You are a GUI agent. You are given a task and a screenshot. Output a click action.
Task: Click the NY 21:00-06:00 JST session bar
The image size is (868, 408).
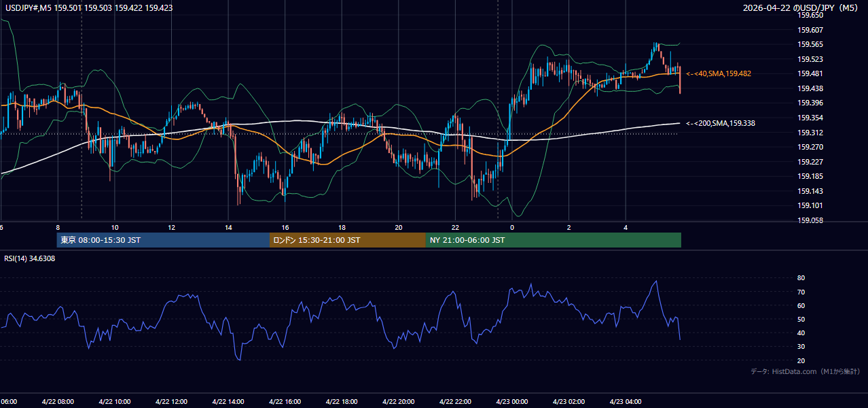[x=554, y=240]
